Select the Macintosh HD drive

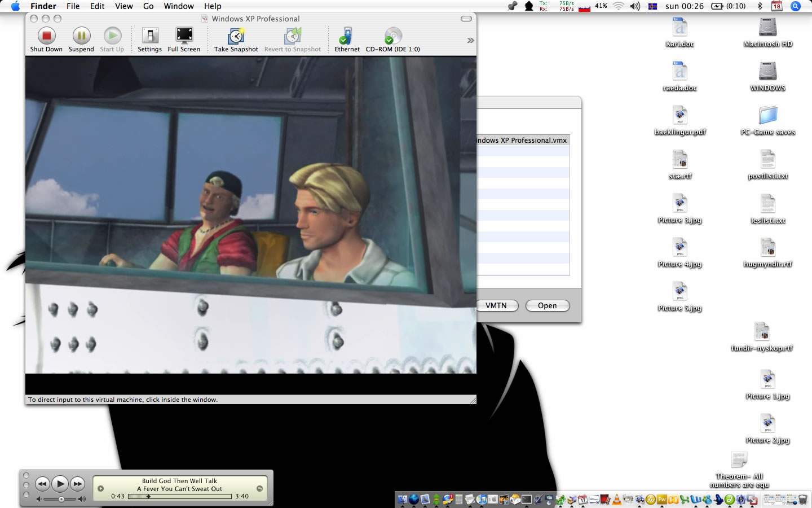(768, 33)
